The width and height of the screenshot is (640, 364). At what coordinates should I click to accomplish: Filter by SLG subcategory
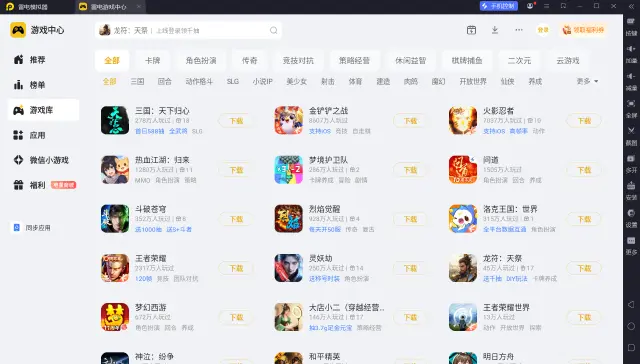(x=233, y=81)
